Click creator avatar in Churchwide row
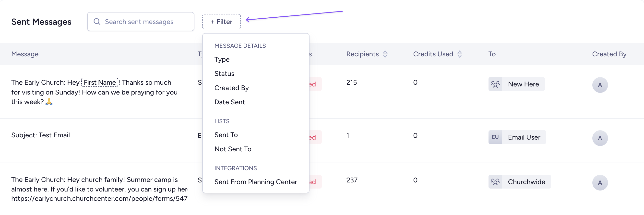 coord(600,183)
